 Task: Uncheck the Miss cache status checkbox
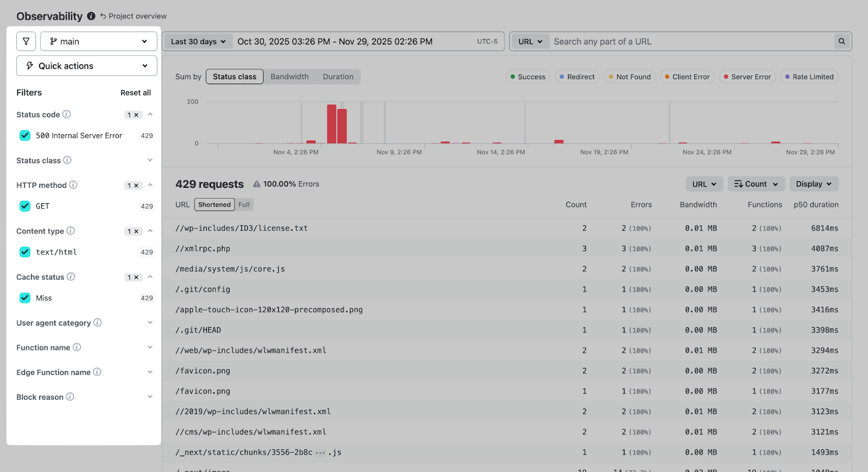(25, 298)
